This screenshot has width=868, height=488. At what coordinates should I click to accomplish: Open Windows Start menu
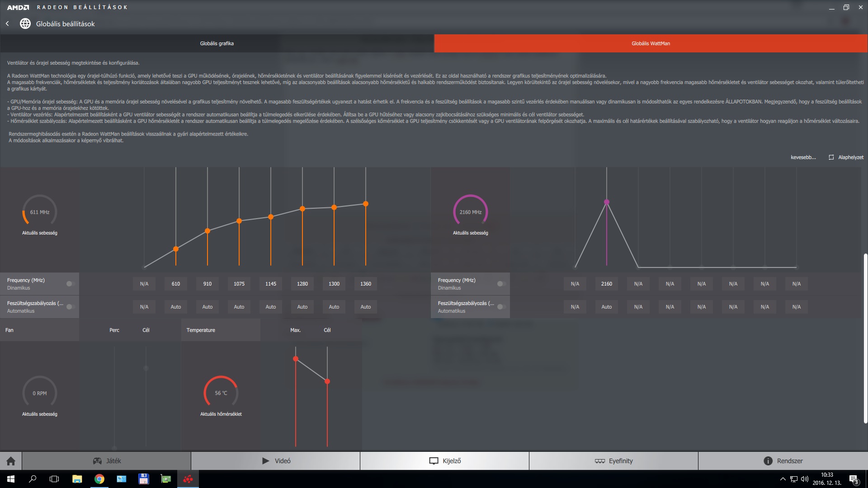[11, 479]
